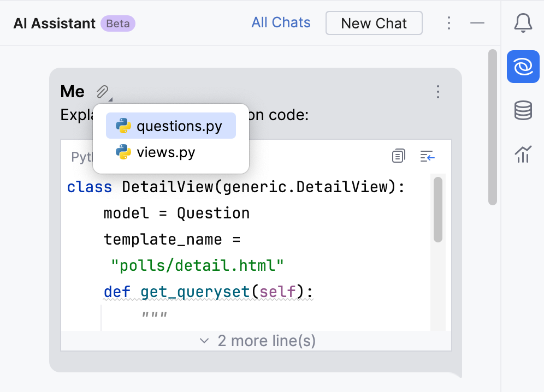Image resolution: width=544 pixels, height=392 pixels.
Task: Click the get_queryset function name
Action: [x=195, y=292]
